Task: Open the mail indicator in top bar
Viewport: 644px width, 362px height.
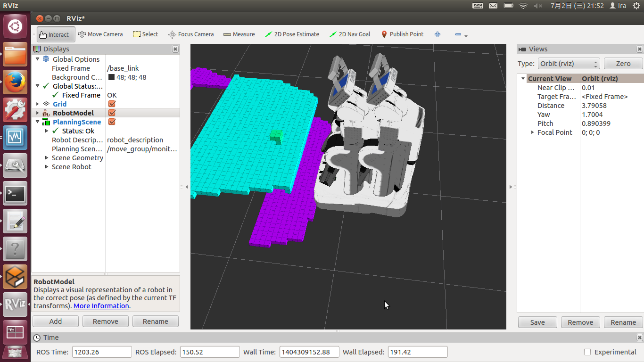Action: 493,6
